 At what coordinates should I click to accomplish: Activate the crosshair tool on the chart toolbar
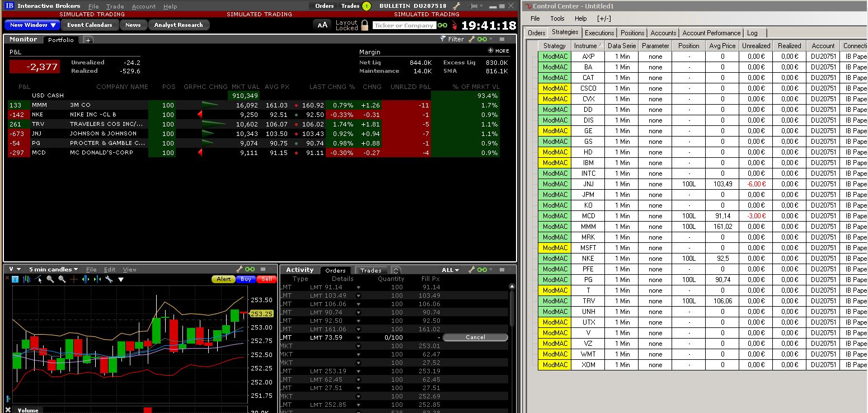click(x=73, y=279)
